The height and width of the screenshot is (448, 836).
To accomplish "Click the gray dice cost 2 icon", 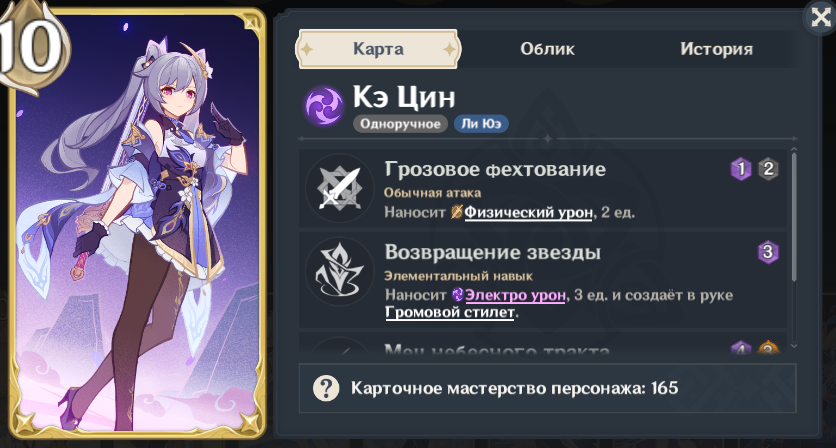I will point(768,170).
